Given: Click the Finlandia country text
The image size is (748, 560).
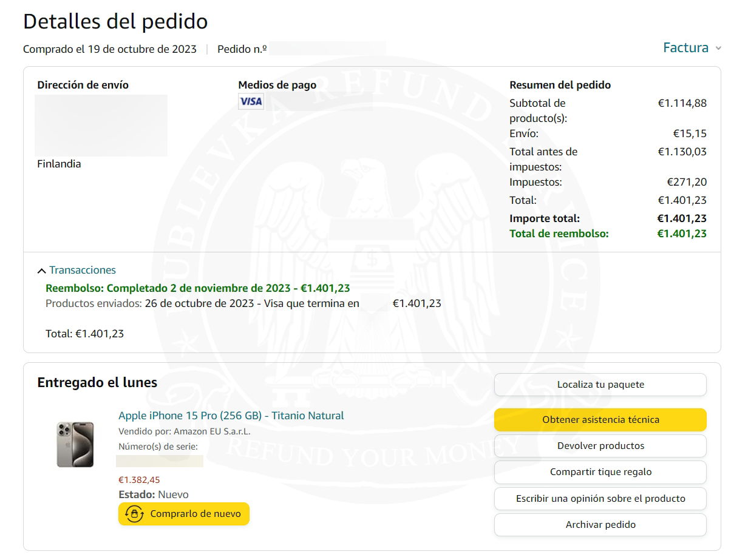Looking at the screenshot, I should [x=59, y=164].
